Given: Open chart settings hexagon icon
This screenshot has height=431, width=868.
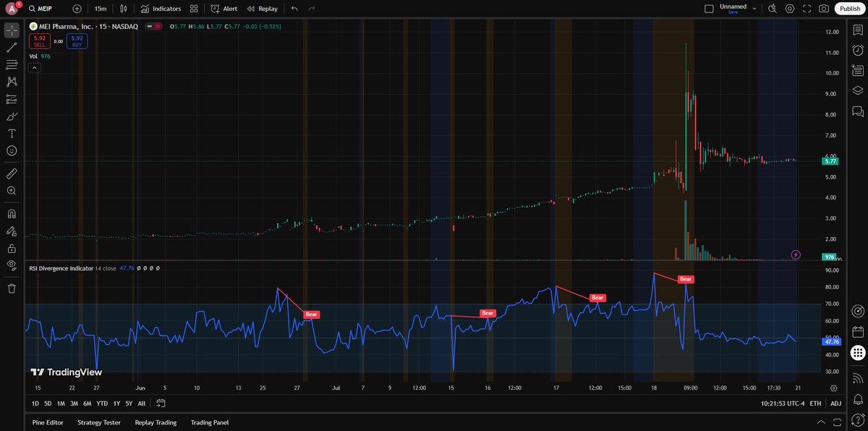Looking at the screenshot, I should pos(790,9).
